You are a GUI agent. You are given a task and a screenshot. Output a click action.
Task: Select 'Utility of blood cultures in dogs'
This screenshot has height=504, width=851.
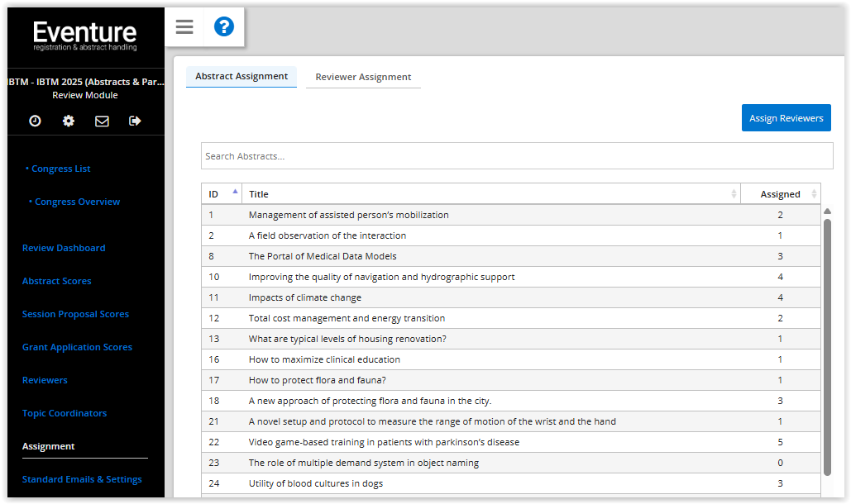point(511,483)
